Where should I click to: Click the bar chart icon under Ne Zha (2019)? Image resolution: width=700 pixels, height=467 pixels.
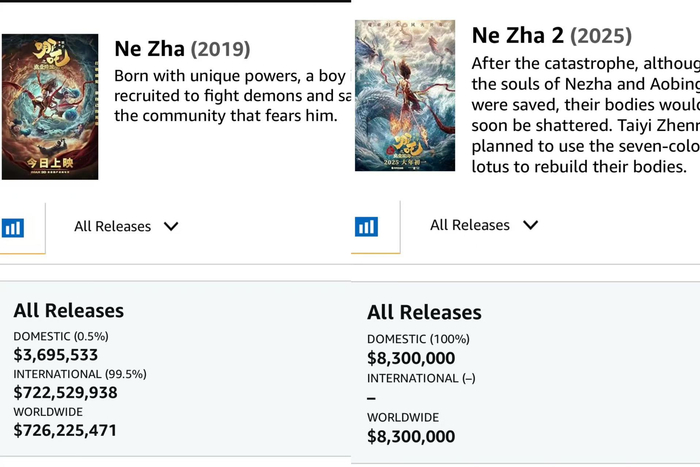click(13, 228)
